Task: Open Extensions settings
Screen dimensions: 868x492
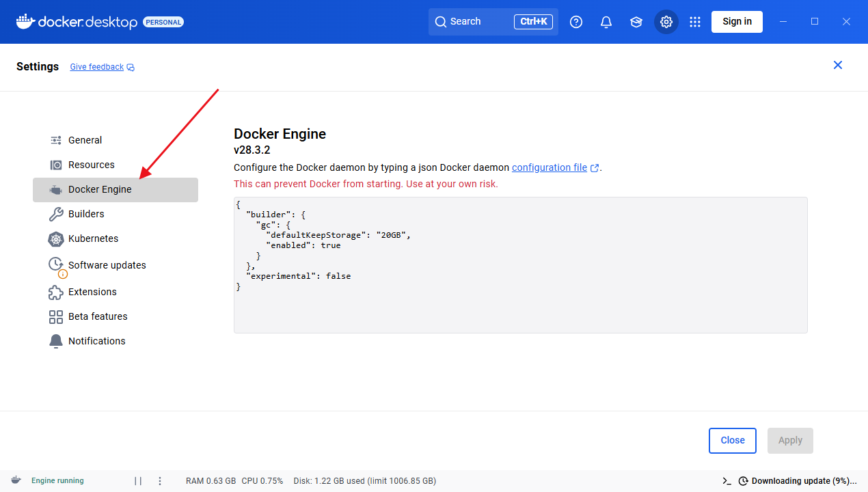Action: (x=116, y=292)
